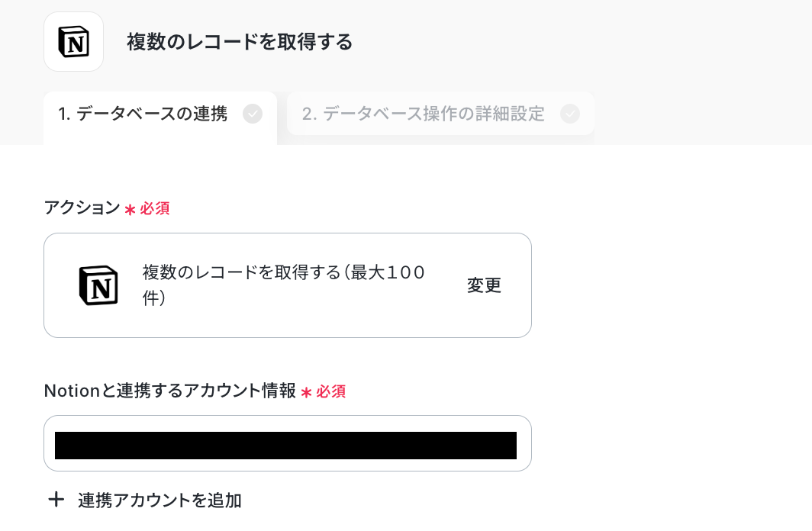
Task: Click the Notion logo in the page header
Action: [x=73, y=42]
